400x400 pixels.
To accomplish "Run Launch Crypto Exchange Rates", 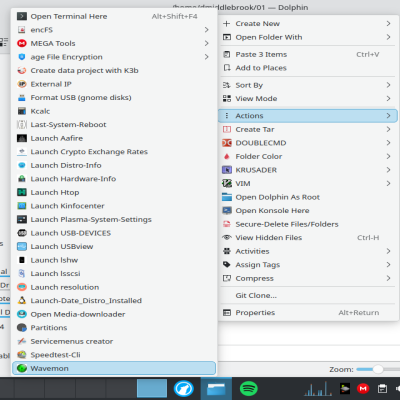I will click(x=114, y=152).
